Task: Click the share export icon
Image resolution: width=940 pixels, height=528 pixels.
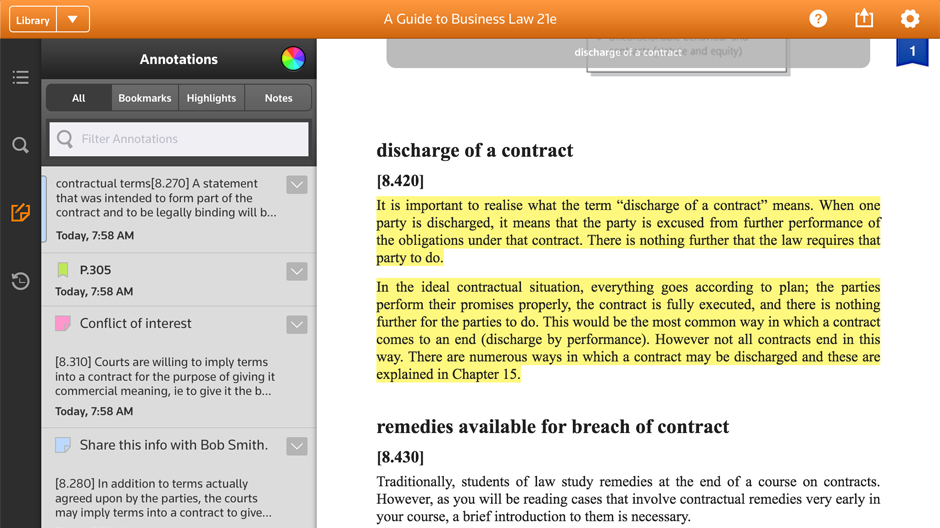Action: tap(864, 19)
